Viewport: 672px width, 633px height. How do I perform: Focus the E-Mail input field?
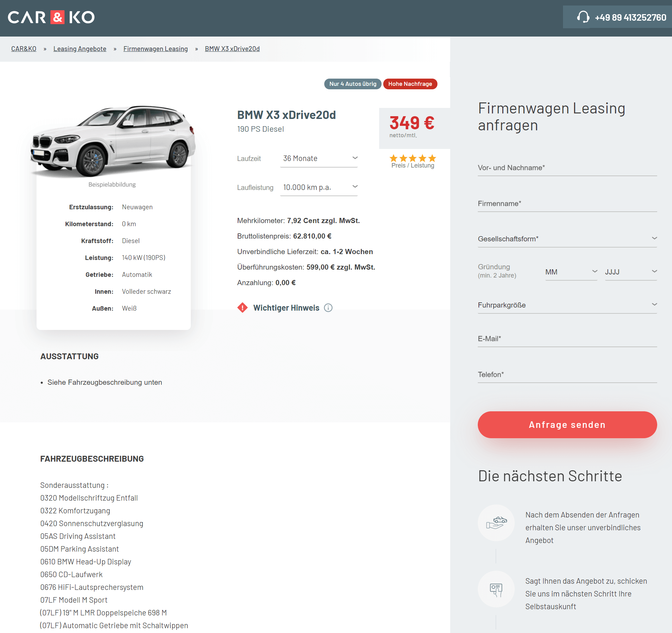tap(567, 339)
